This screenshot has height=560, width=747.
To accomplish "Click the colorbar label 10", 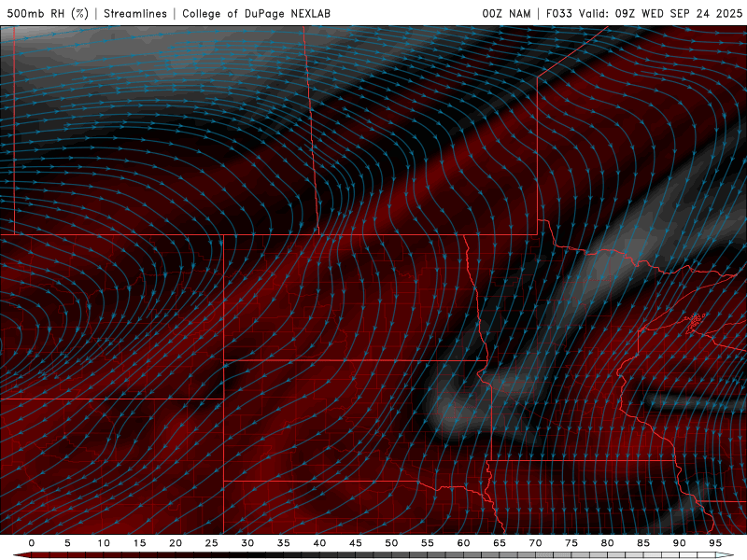I will tap(104, 543).
